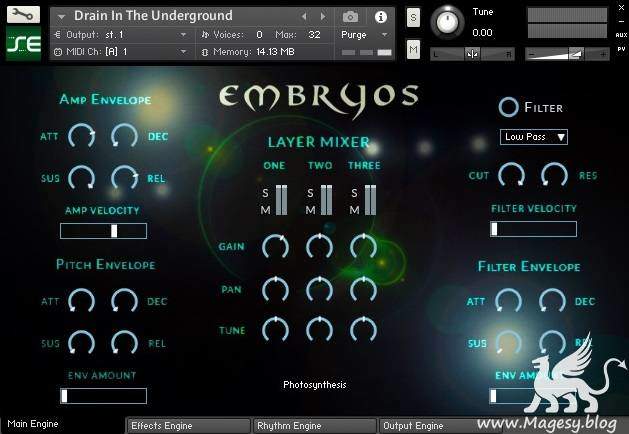
Task: Open the instrument name dropdown arrow
Action: pyautogui.click(x=61, y=17)
